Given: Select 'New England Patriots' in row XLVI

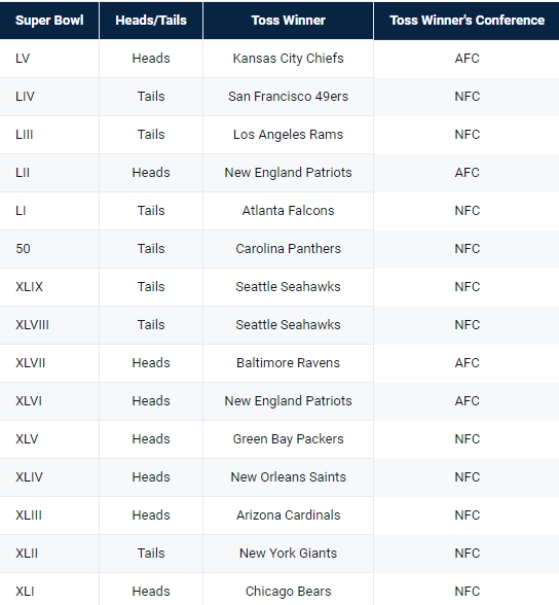Looking at the screenshot, I should pyautogui.click(x=288, y=401).
